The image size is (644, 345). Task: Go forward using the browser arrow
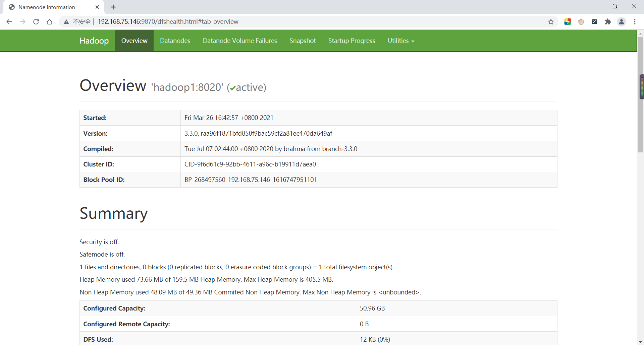tap(22, 22)
